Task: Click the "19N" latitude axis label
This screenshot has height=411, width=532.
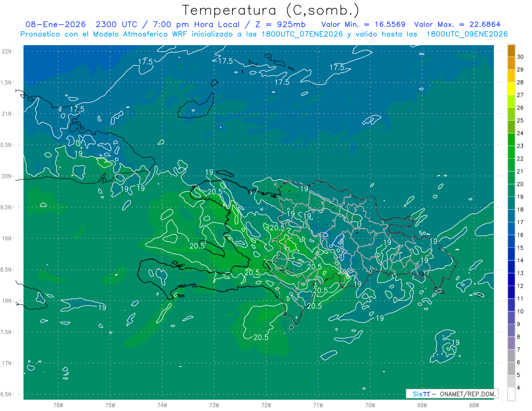Action: point(8,239)
